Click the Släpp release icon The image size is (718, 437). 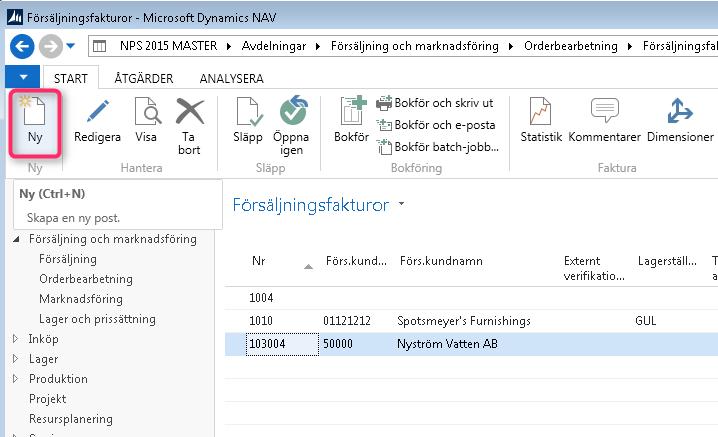249,111
